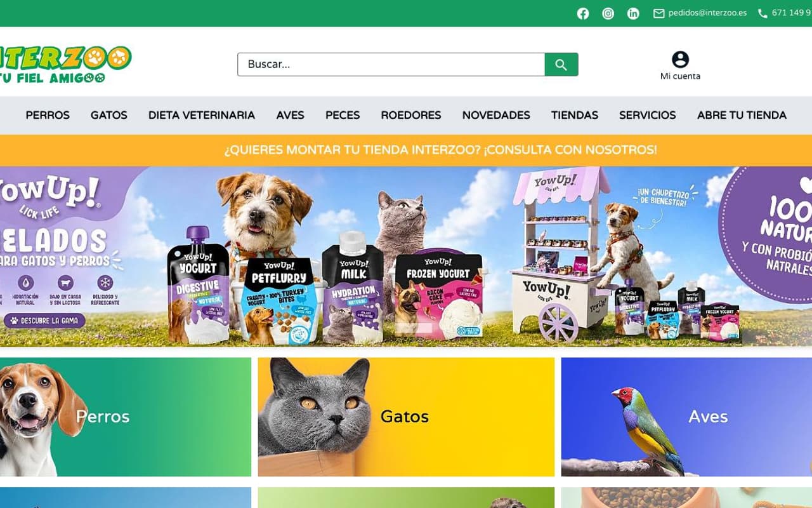Open the Mi cuenta user icon
Viewport: 812px width, 508px height.
click(680, 60)
